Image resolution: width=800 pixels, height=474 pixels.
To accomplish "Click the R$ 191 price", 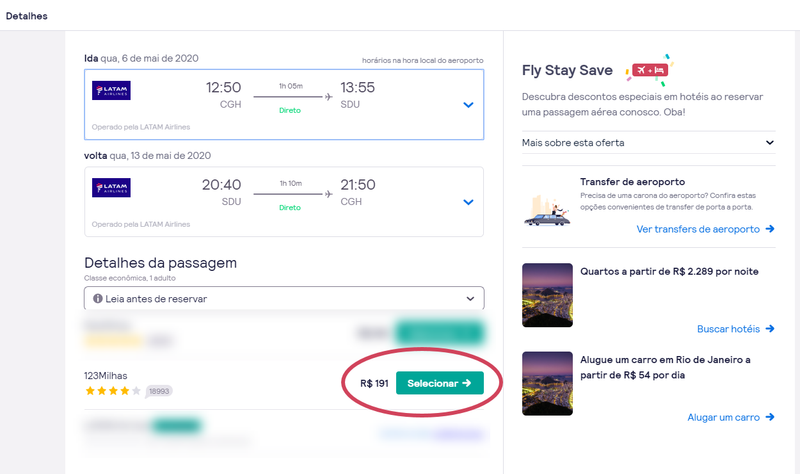I will point(374,383).
